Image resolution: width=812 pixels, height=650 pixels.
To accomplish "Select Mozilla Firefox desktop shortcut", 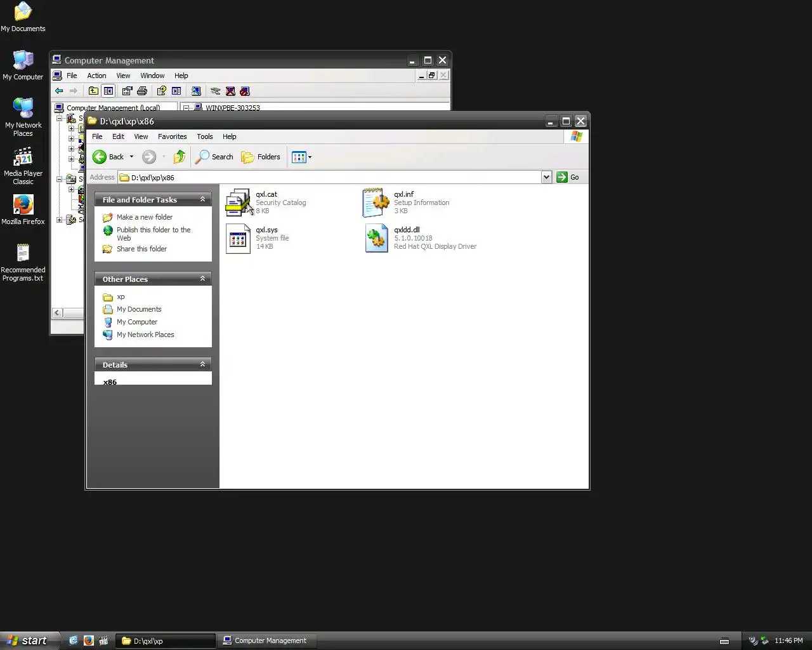I will point(23,210).
